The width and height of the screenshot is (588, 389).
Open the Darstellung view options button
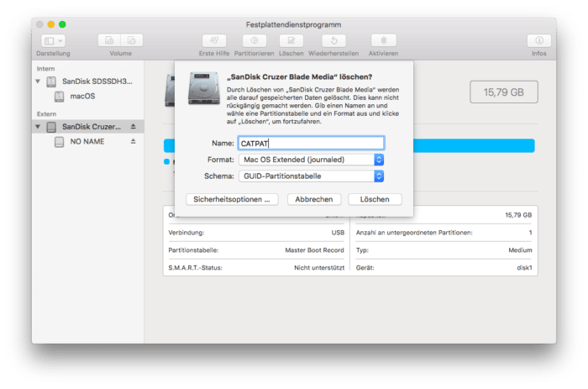(53, 40)
